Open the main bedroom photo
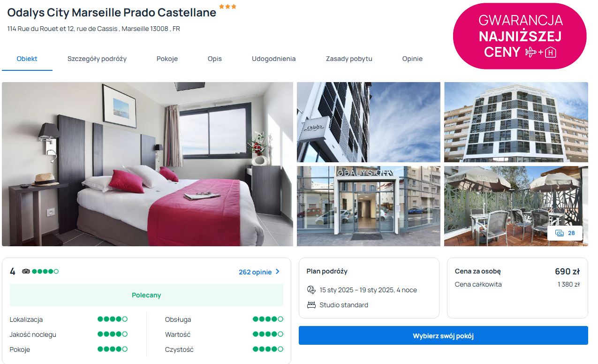Image resolution: width=598 pixels, height=364 pixels. pos(147,164)
